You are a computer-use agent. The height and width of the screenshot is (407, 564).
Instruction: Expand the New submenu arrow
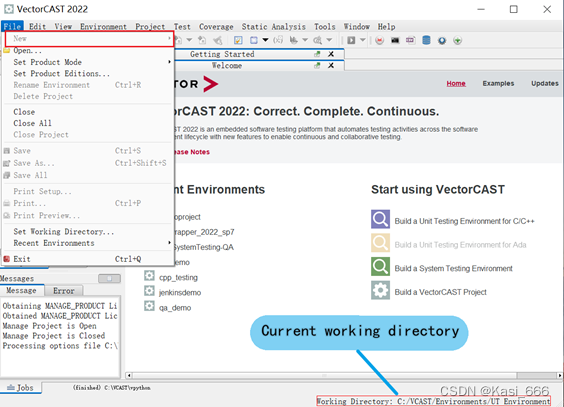tap(169, 38)
